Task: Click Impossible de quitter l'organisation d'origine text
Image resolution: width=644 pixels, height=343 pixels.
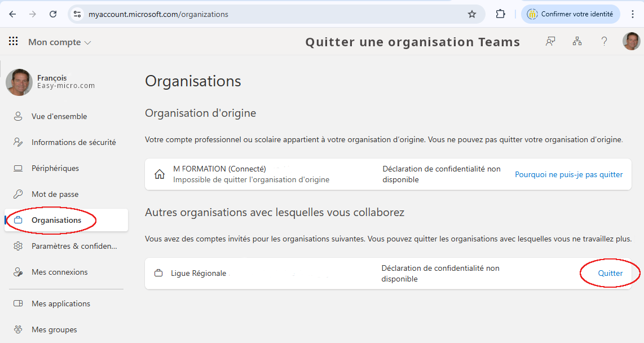Action: coord(251,179)
